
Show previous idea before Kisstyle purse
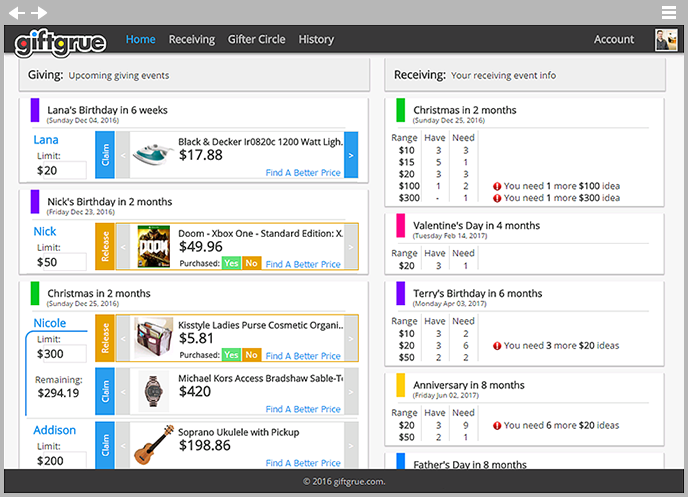click(123, 338)
